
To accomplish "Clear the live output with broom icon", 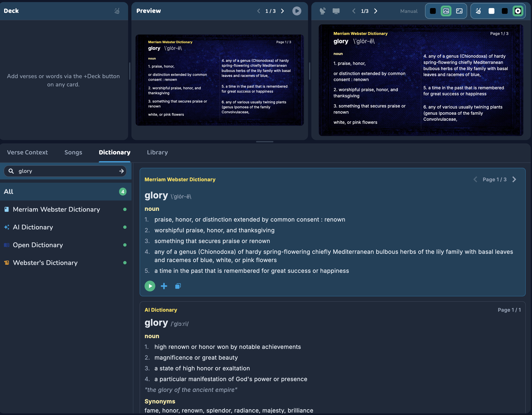I will point(479,11).
